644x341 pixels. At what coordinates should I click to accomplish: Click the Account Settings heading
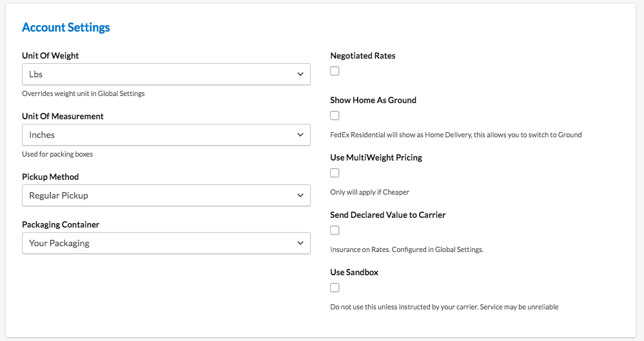coord(66,28)
